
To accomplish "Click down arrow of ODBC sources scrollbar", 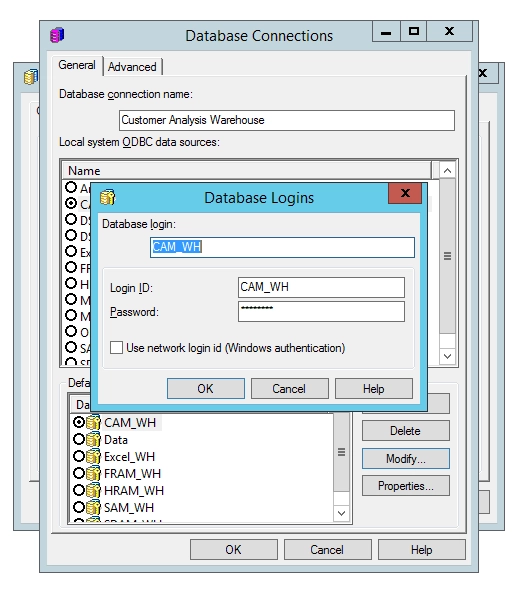I will tap(447, 356).
